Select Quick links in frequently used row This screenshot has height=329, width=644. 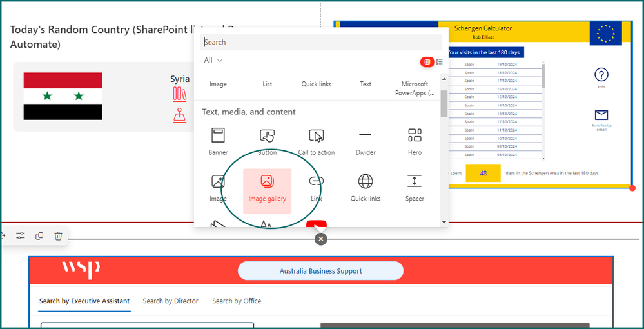[x=317, y=84]
